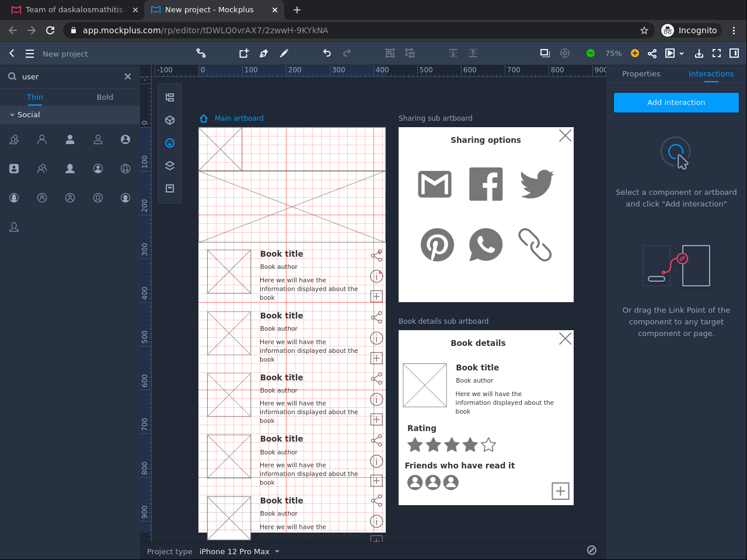
Task: Switch to the Bold icons tab
Action: pos(105,97)
